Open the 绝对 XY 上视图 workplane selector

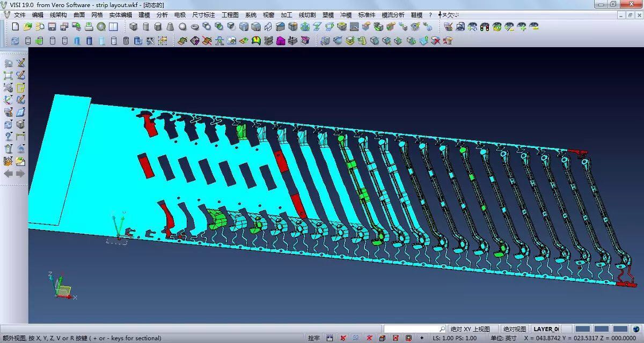[x=470, y=329]
